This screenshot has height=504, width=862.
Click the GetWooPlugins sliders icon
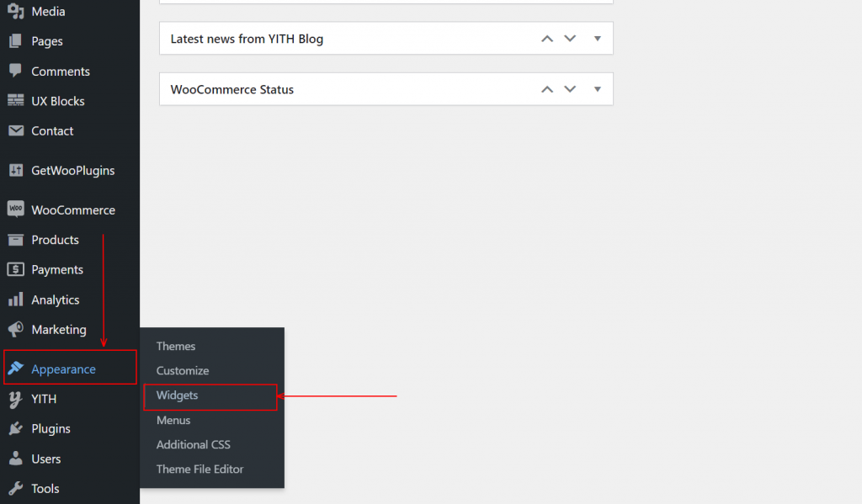pyautogui.click(x=15, y=170)
